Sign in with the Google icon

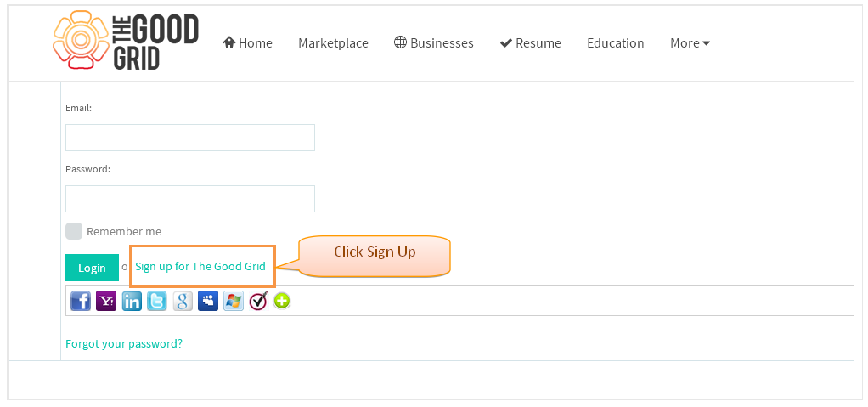(183, 302)
